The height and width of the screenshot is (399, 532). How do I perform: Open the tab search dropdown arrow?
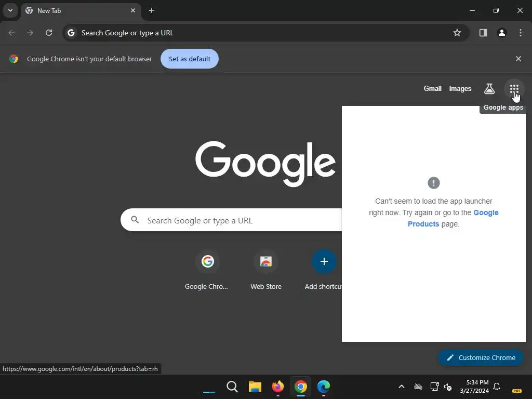tap(10, 10)
